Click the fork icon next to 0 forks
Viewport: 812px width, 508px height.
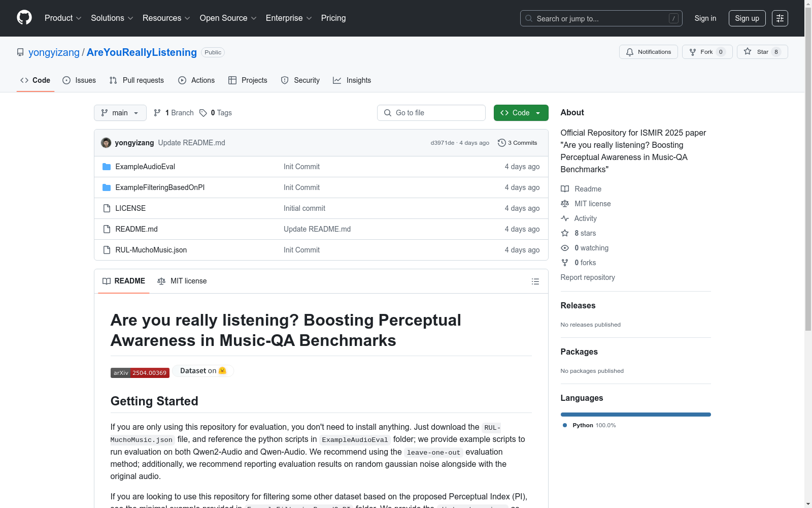click(565, 263)
